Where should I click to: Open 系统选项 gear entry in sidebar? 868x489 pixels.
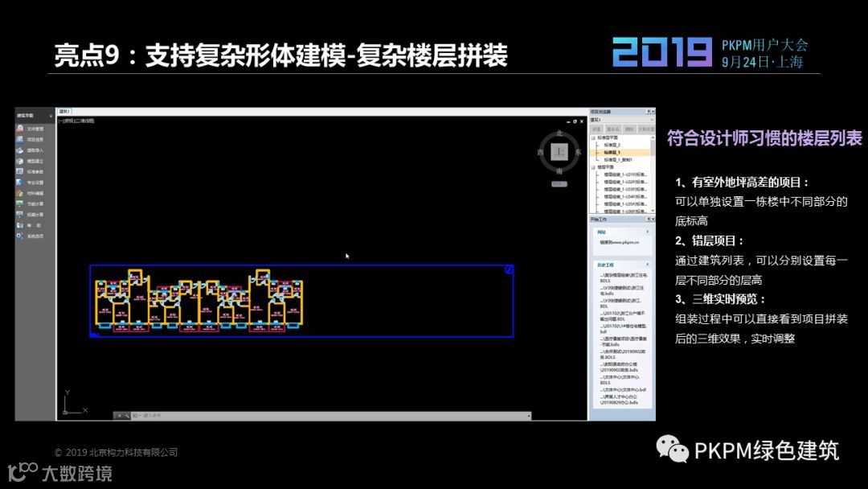tap(31, 236)
